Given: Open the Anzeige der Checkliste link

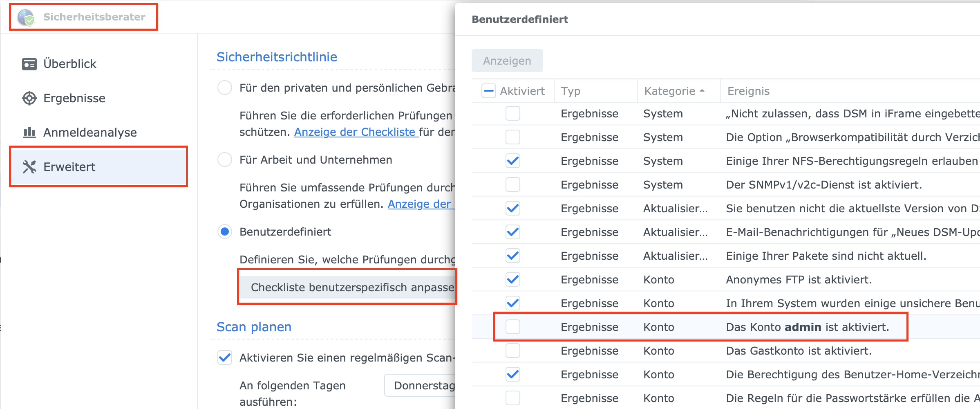Looking at the screenshot, I should pyautogui.click(x=356, y=132).
